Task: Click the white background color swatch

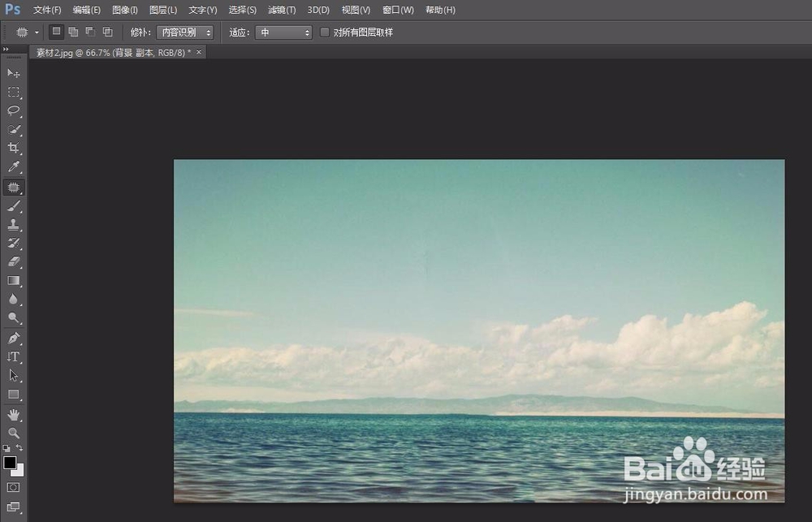Action: (19, 471)
